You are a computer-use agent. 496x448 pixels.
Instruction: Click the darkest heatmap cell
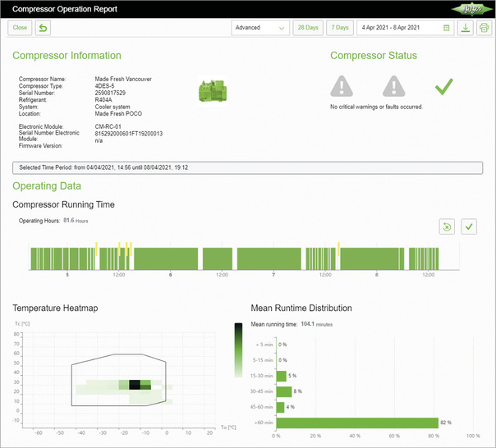[x=135, y=385]
